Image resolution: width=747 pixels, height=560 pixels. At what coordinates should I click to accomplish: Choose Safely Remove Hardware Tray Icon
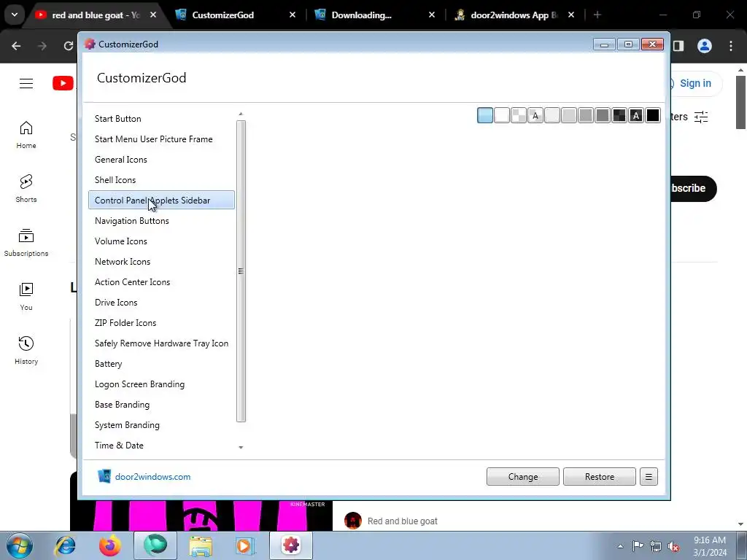pyautogui.click(x=161, y=343)
